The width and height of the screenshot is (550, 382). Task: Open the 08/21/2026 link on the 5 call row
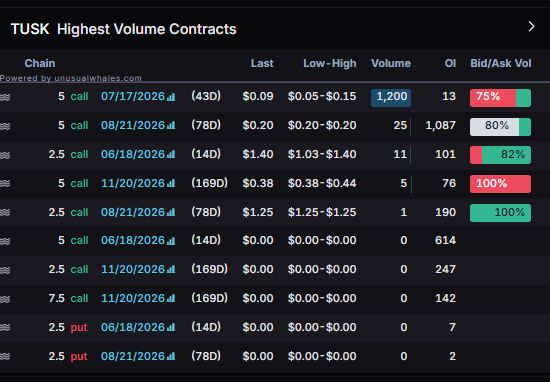coord(133,125)
